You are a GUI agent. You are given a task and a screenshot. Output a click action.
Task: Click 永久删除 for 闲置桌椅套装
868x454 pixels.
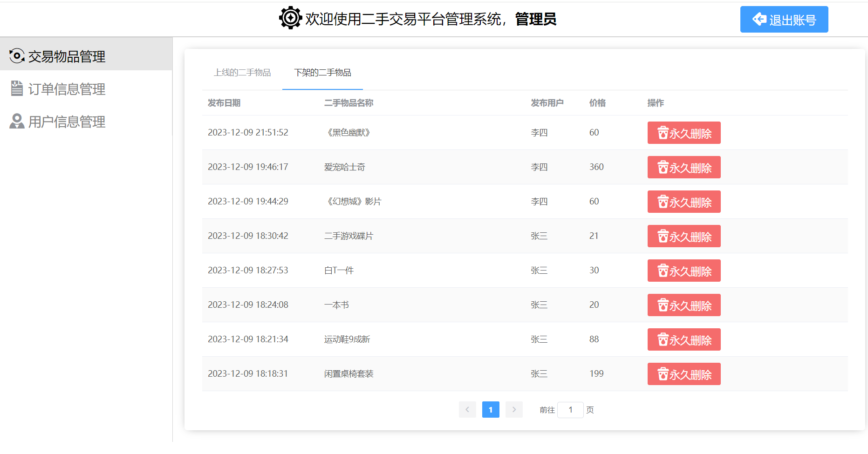(x=684, y=374)
